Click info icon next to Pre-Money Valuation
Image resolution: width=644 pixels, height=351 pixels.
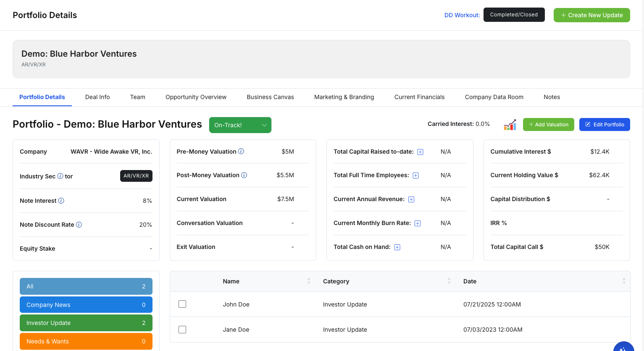pos(241,151)
